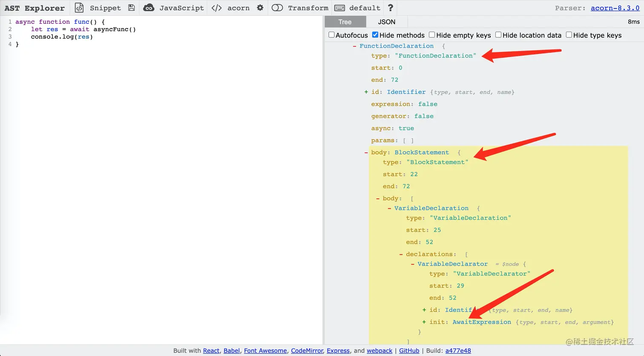Viewport: 644px width, 356px height.
Task: Collapse the declarations array
Action: coord(401,254)
